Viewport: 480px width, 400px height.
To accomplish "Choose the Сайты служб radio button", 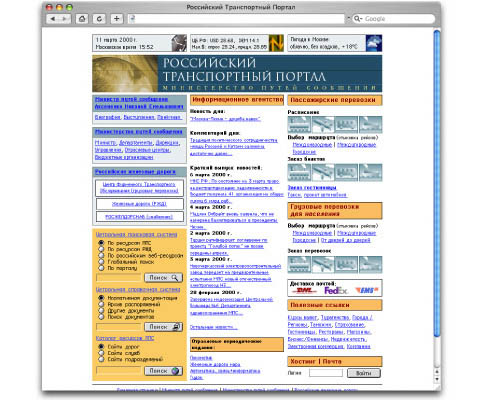I will click(101, 353).
